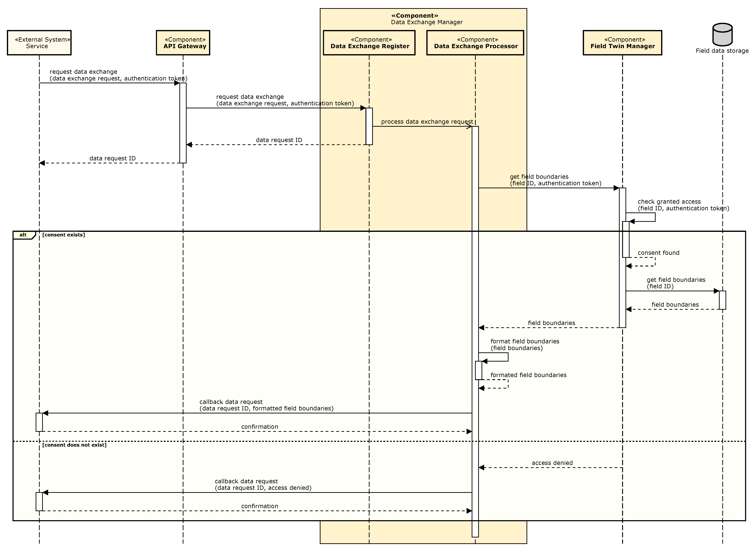
Task: Click the Data Exchange Register component box
Action: point(369,43)
